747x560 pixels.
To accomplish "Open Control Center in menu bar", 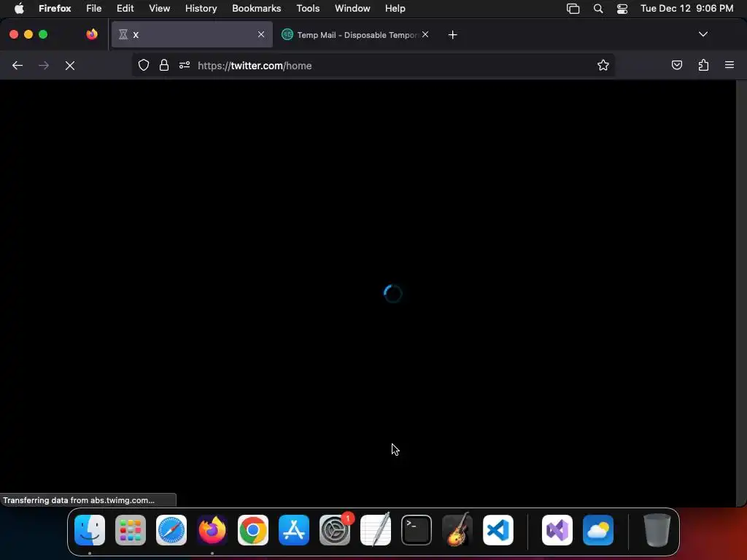I will (x=622, y=9).
